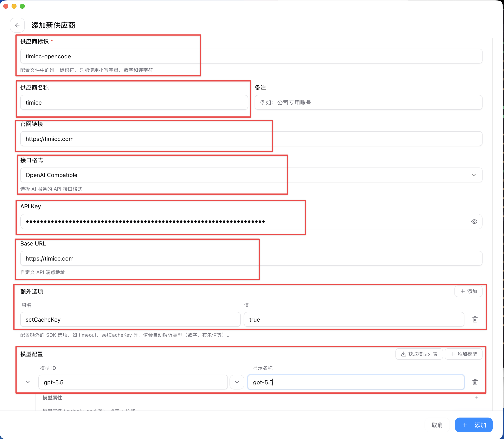Click the 备注 input field
This screenshot has height=439, width=504.
pos(368,102)
